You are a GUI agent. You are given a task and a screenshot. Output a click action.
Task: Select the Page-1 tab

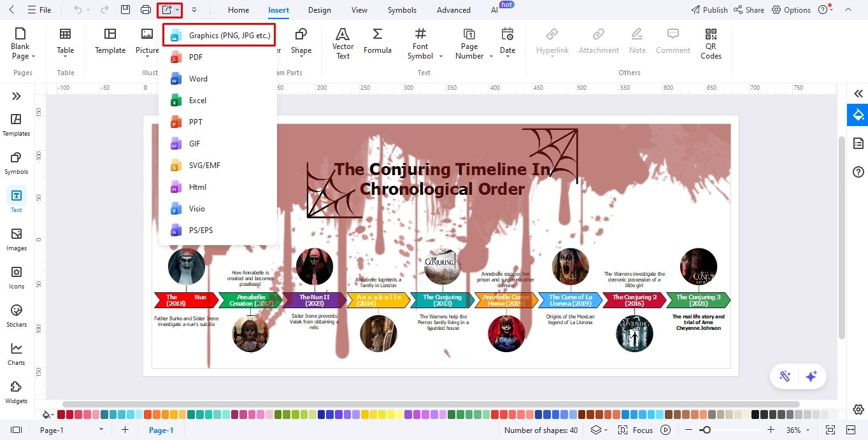pyautogui.click(x=161, y=430)
